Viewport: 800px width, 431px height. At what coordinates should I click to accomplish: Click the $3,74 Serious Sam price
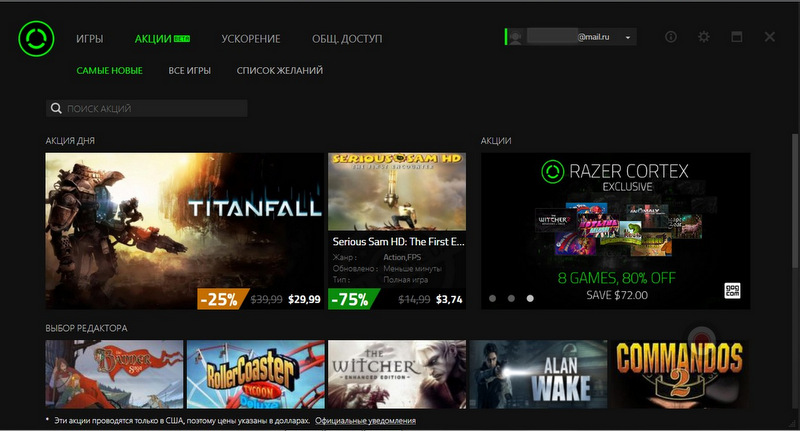(x=449, y=299)
